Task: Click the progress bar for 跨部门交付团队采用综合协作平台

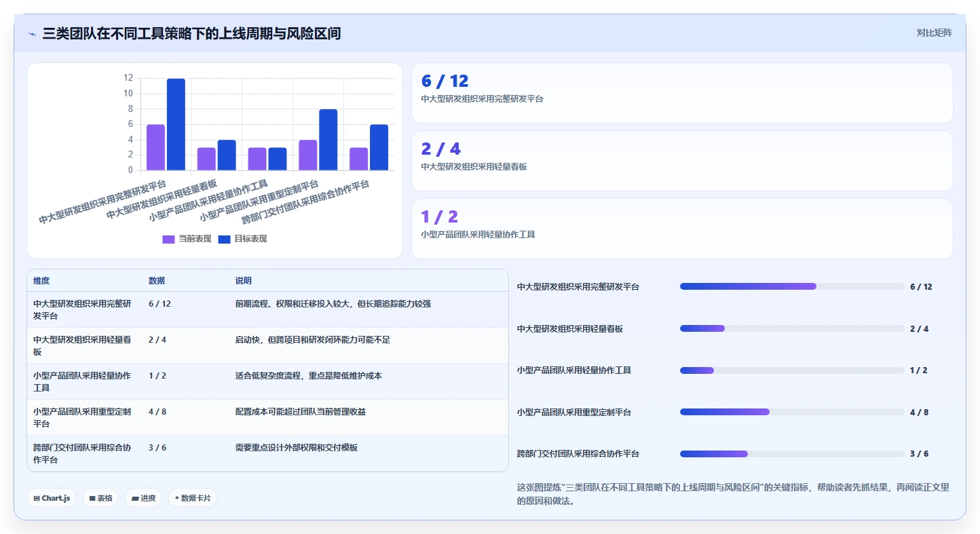Action: tap(792, 454)
